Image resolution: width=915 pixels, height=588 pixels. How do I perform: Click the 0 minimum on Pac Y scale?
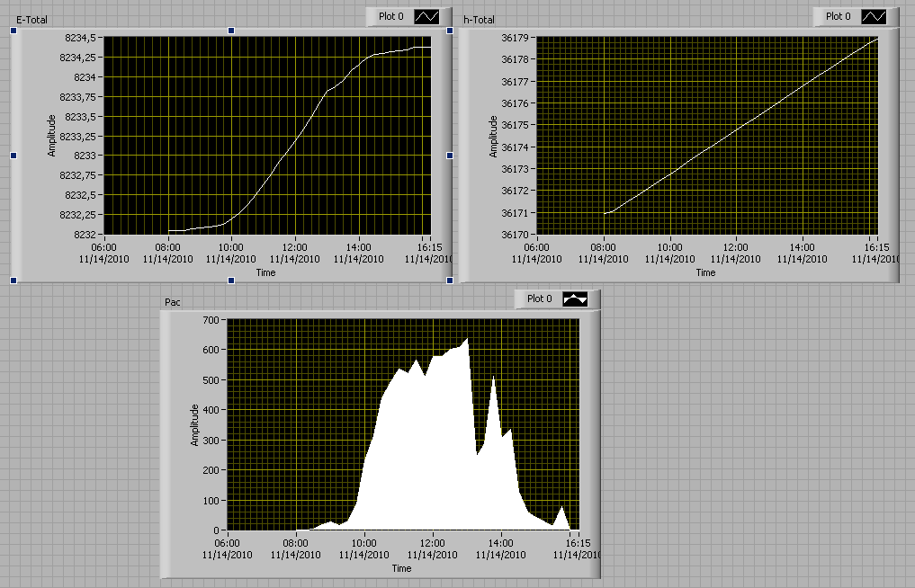pos(217,530)
